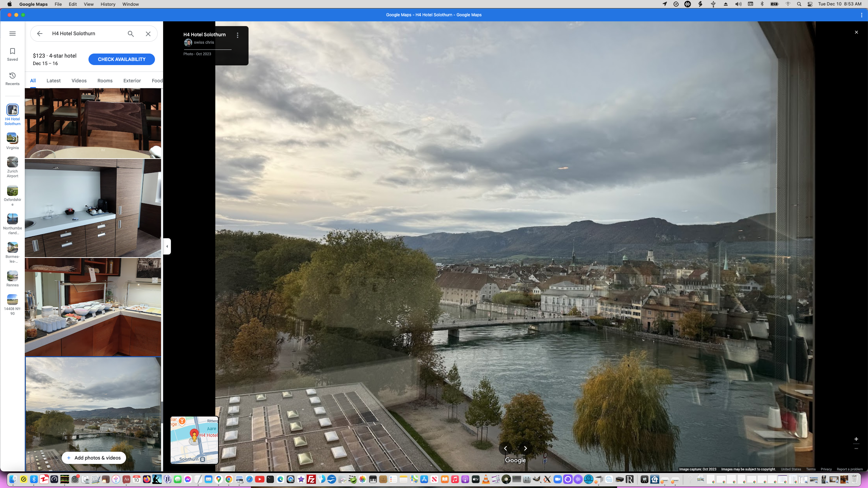The height and width of the screenshot is (488, 868).
Task: Click Add photos & videos button
Action: tap(94, 458)
